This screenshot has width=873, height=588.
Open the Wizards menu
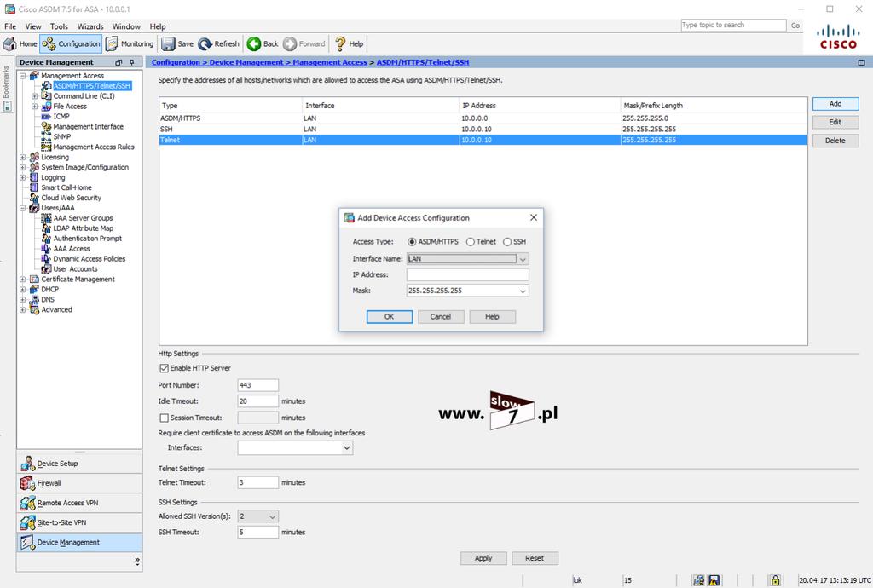90,26
